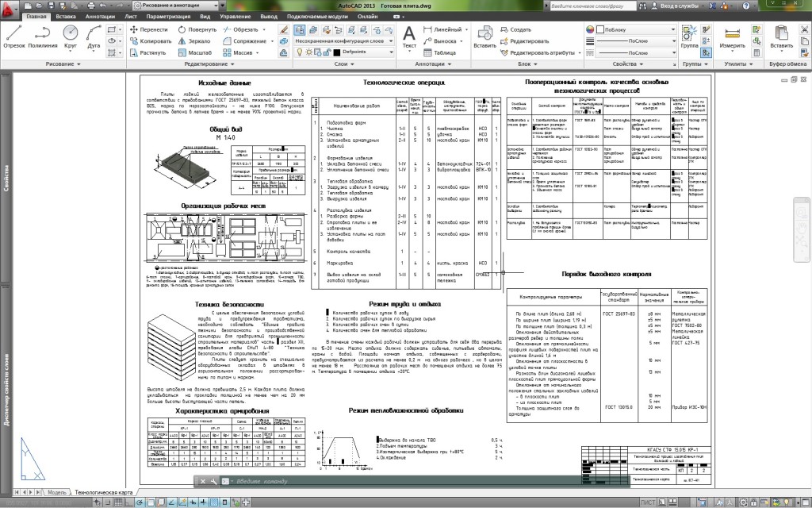Select the Hatch tool
Image resolution: width=812 pixels, height=508 pixels.
(x=111, y=52)
